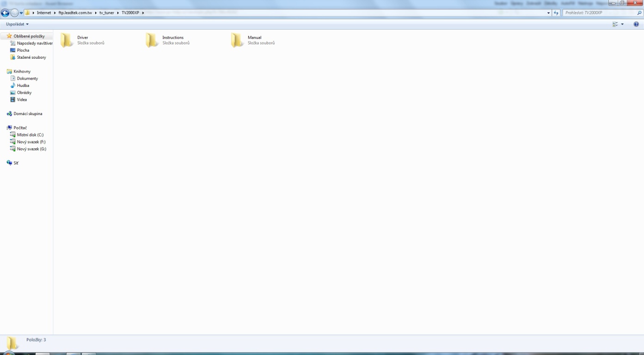
Task: Go to Plocha in the favorites
Action: click(x=23, y=50)
